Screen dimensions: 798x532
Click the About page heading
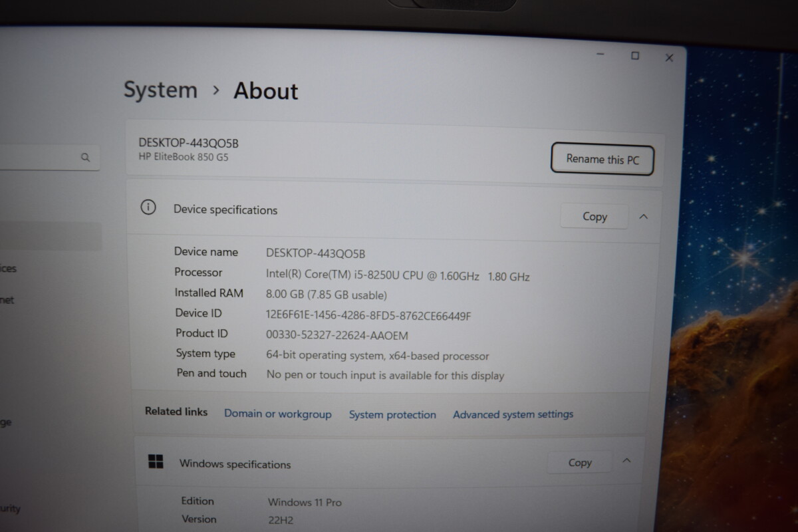coord(265,91)
